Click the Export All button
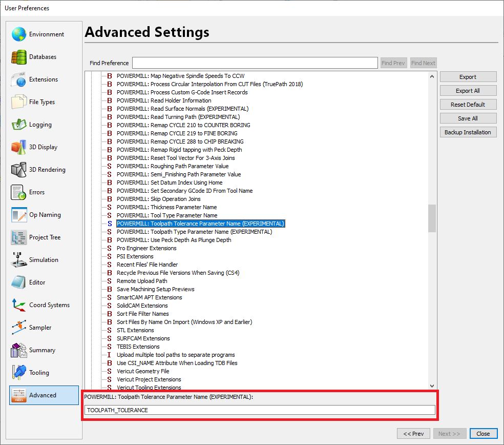This screenshot has width=504, height=445. pyautogui.click(x=468, y=90)
